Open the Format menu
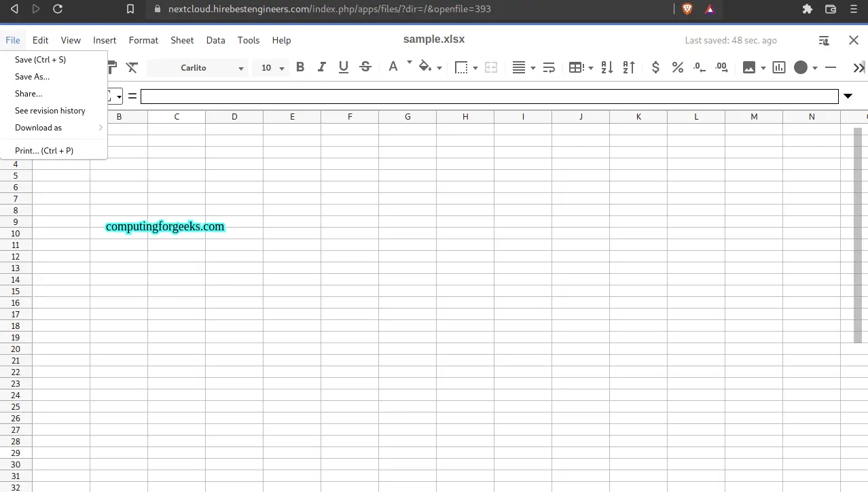Image resolution: width=868 pixels, height=492 pixels. point(143,40)
